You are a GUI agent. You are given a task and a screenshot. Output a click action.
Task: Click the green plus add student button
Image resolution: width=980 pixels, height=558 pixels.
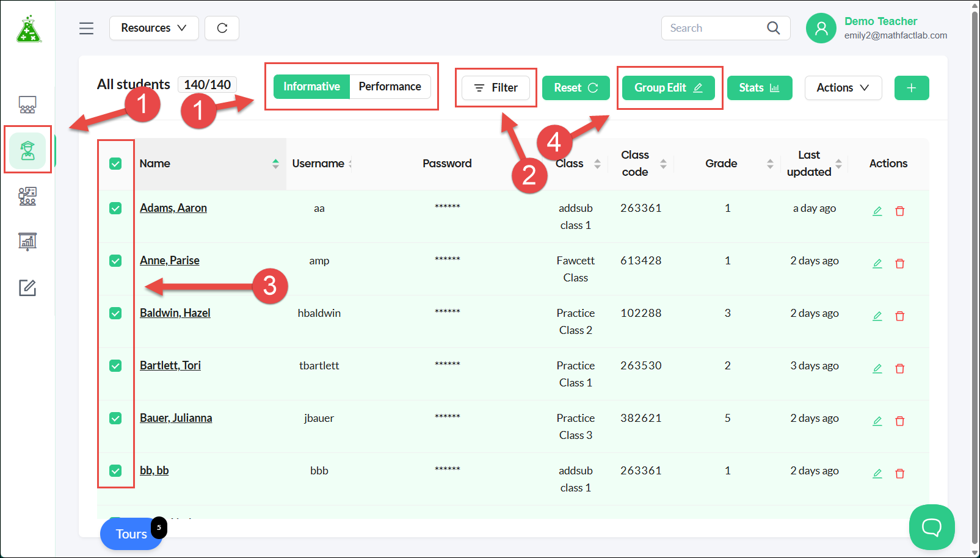[912, 88]
